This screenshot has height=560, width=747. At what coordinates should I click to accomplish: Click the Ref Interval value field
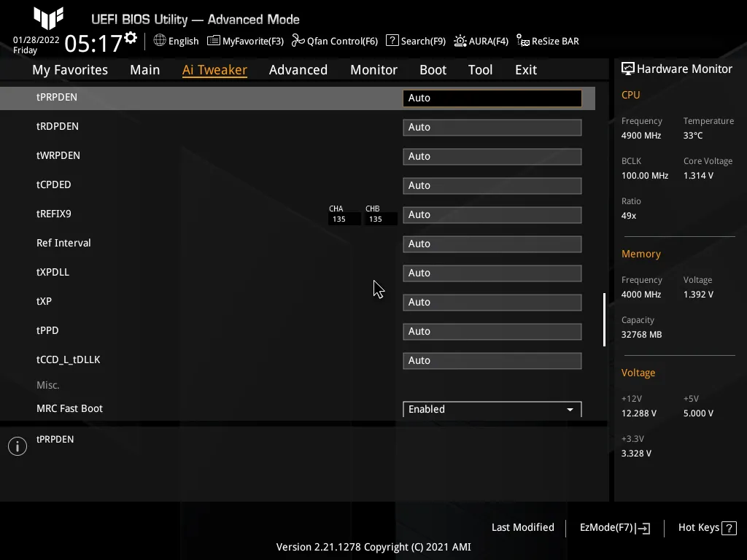(x=492, y=244)
